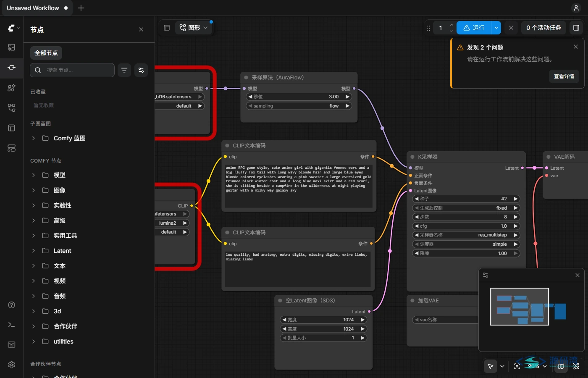Open the 0 个活动任务 queue button
This screenshot has width=588, height=378.
(543, 28)
